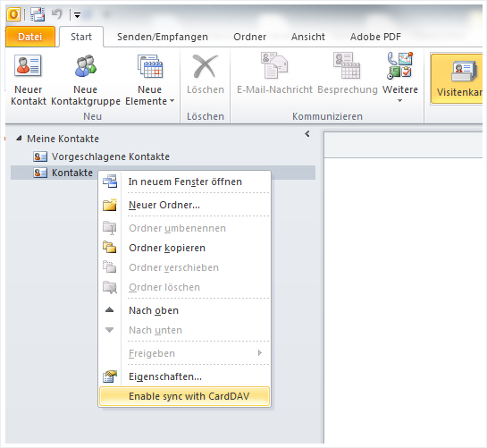Collapse the Meine Kontakte tree group
Image resolution: width=487 pixels, height=448 pixels.
(x=20, y=138)
